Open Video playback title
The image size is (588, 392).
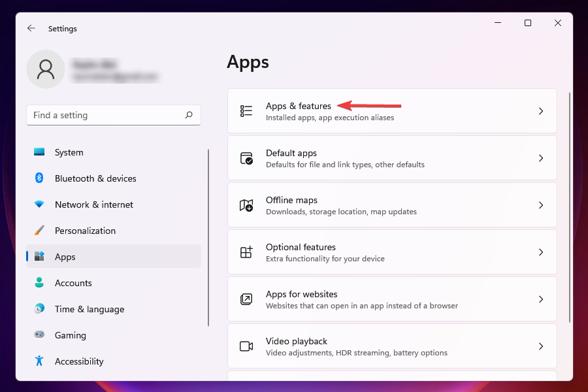[296, 341]
